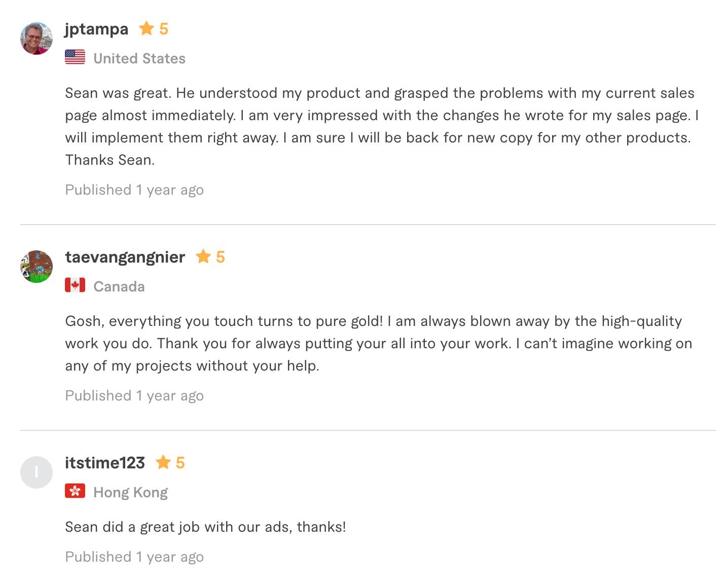Viewport: 727px width, 588px height.
Task: Click 'Published 1 year ago' under jptampa's review
Action: [x=134, y=190]
